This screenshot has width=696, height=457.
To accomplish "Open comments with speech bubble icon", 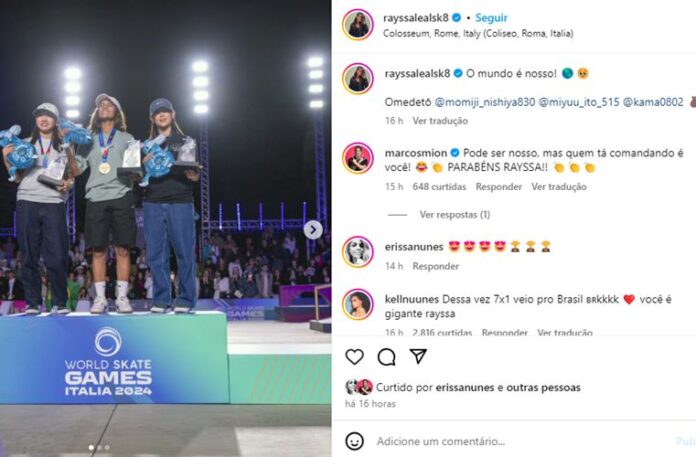I will [x=387, y=357].
